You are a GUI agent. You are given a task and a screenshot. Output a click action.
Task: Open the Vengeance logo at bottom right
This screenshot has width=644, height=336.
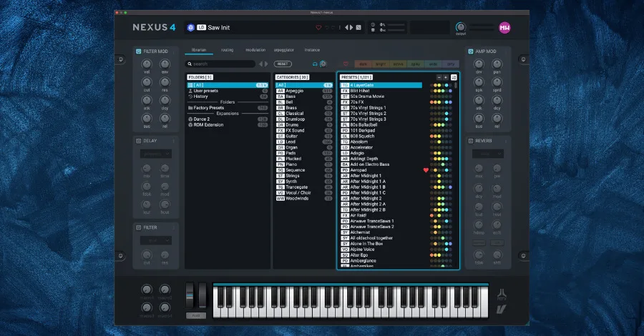(x=502, y=309)
